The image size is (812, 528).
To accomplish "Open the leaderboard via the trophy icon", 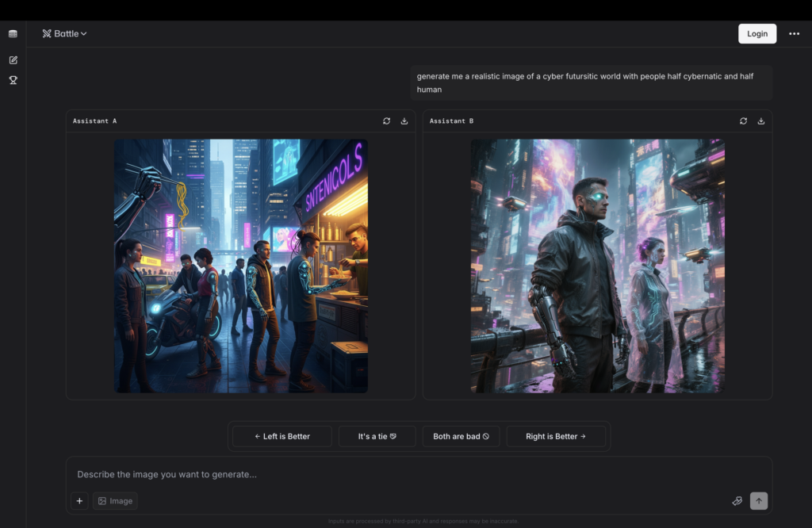I will coord(12,80).
